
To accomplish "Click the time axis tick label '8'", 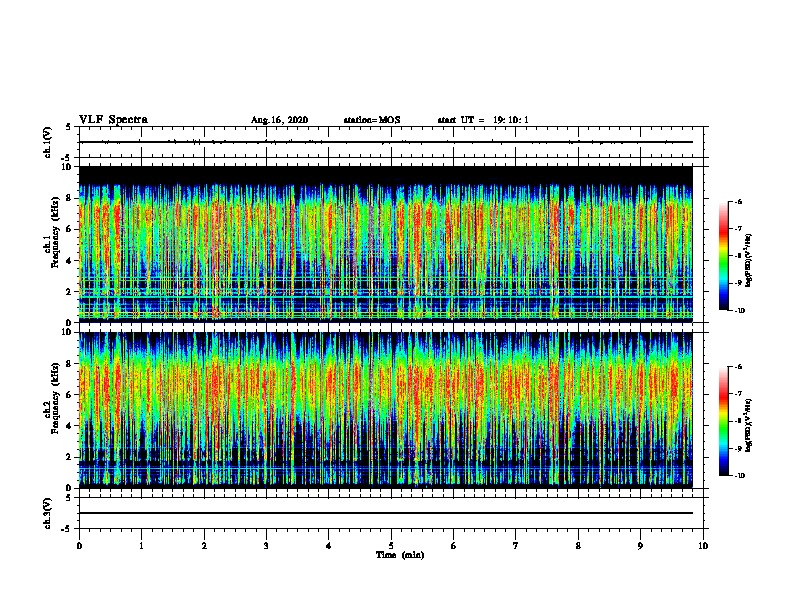I will coord(578,546).
